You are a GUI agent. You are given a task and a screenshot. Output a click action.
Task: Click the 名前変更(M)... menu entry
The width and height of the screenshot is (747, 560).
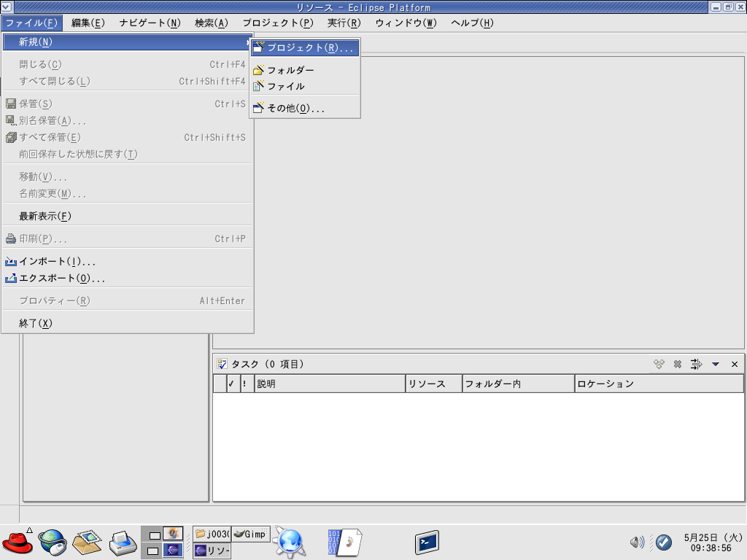128,194
